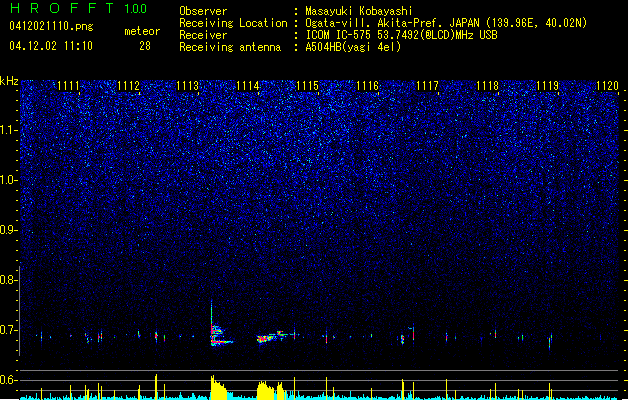Click the meteor count 28
This screenshot has width=629, height=400.
(x=145, y=46)
